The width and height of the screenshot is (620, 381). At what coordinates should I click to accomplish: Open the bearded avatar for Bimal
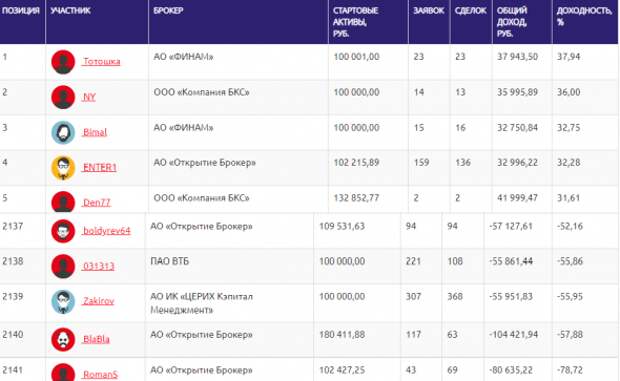coord(63,132)
